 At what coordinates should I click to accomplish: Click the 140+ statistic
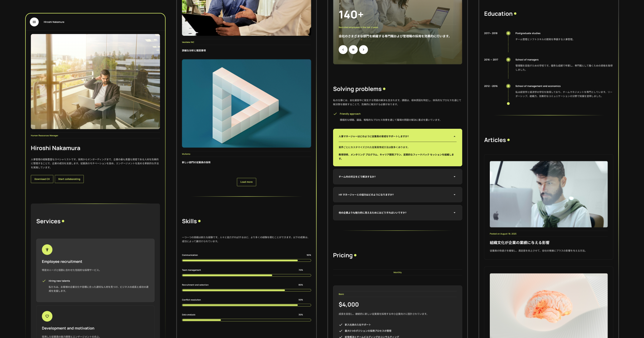[351, 15]
